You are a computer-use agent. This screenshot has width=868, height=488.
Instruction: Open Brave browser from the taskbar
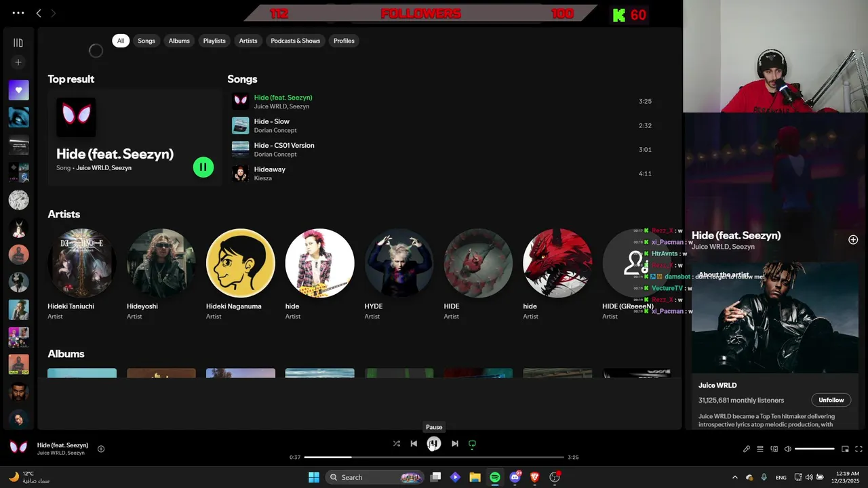[x=534, y=477]
